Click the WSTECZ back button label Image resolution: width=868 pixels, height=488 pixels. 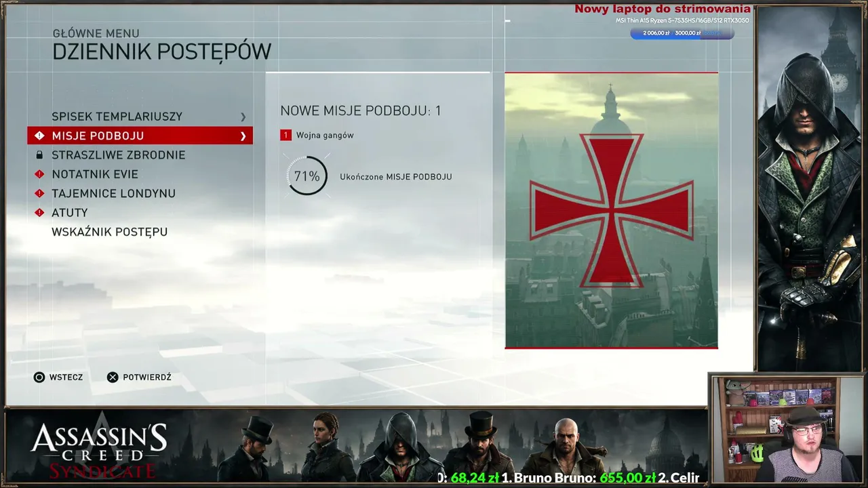(x=66, y=378)
